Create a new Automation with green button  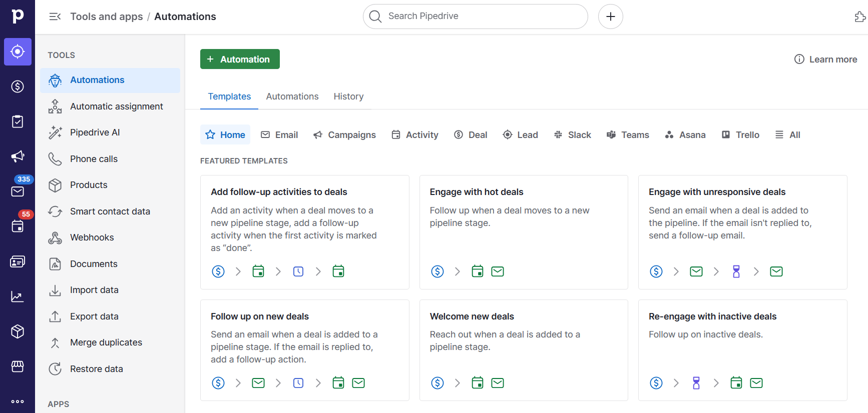240,59
